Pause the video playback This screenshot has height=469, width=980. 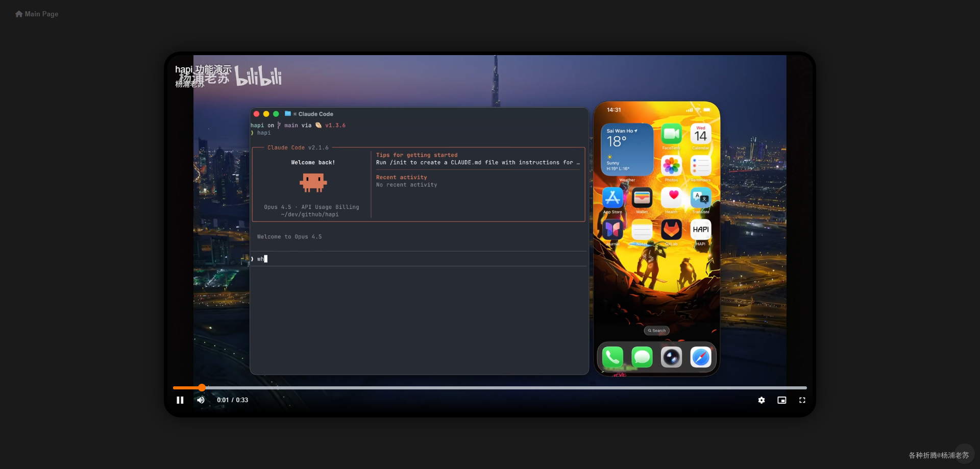(x=180, y=400)
